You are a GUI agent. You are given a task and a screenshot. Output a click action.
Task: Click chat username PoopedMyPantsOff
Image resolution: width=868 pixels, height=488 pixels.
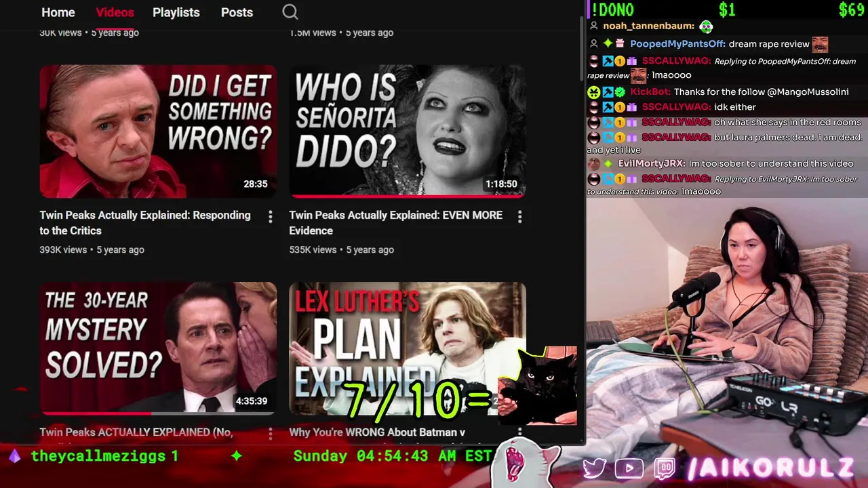coord(677,44)
